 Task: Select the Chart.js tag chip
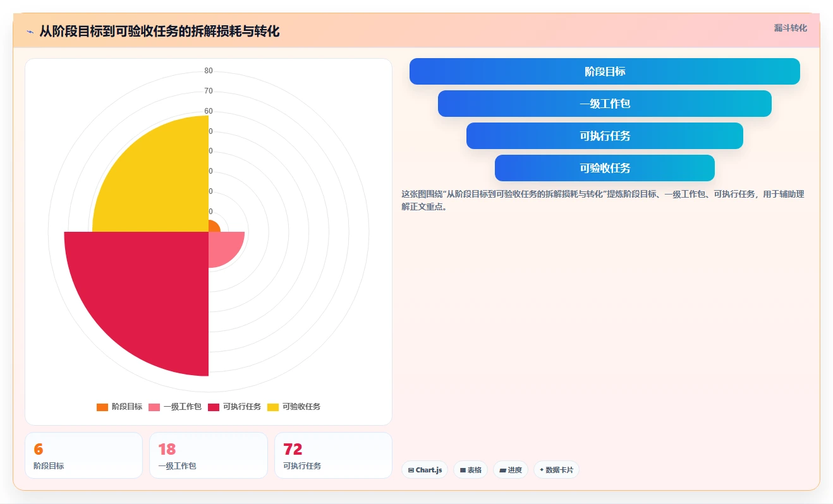[425, 470]
